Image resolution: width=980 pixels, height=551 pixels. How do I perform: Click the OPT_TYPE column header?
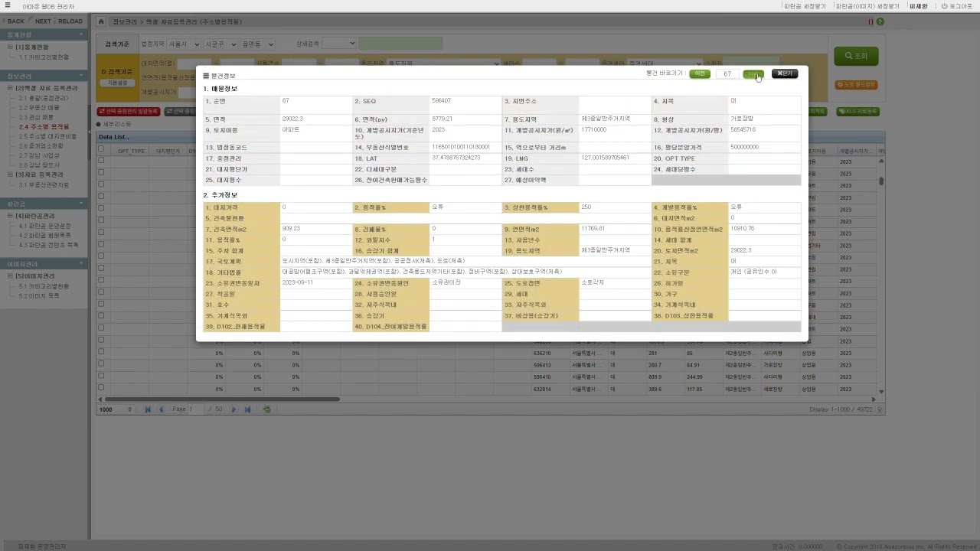pyautogui.click(x=131, y=151)
